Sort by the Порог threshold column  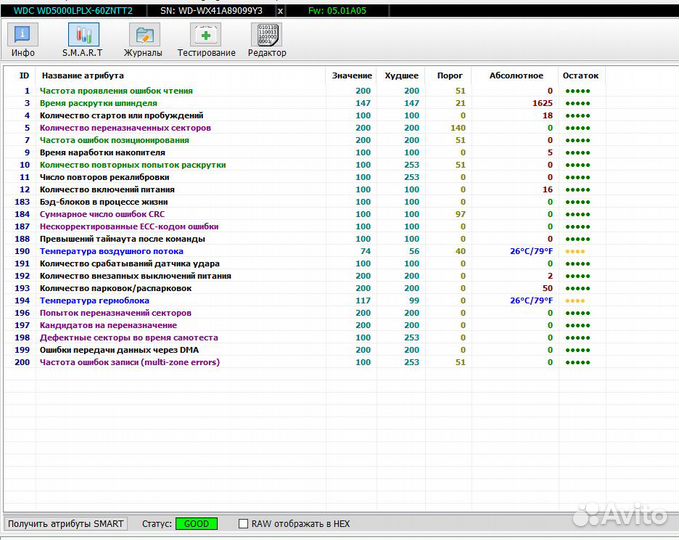point(451,75)
